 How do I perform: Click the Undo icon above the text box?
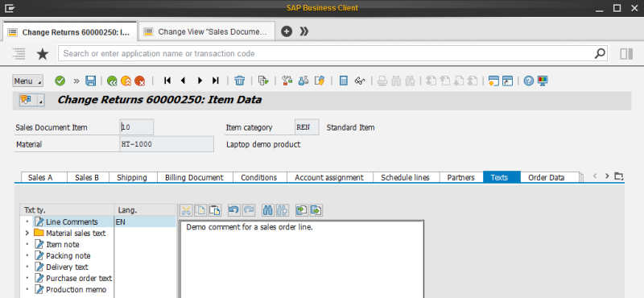[233, 210]
